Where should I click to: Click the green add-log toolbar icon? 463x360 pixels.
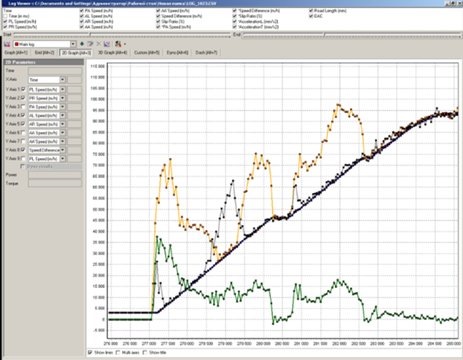pyautogui.click(x=82, y=44)
